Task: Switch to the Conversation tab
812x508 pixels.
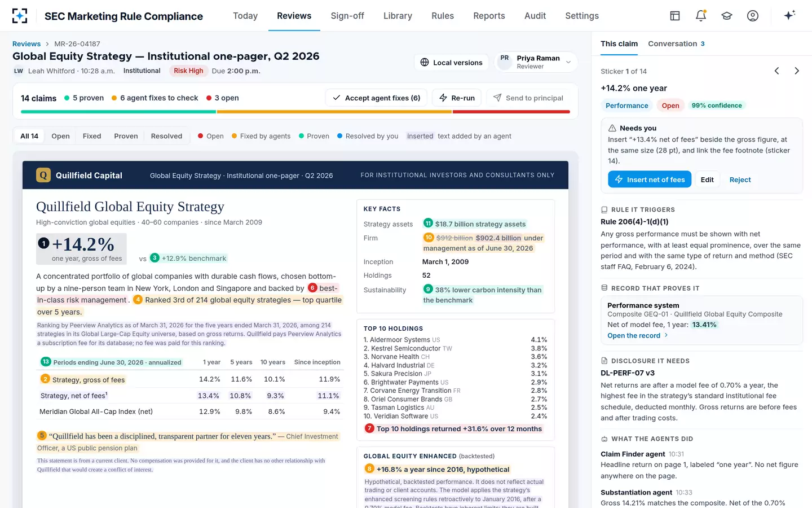Action: (x=676, y=43)
